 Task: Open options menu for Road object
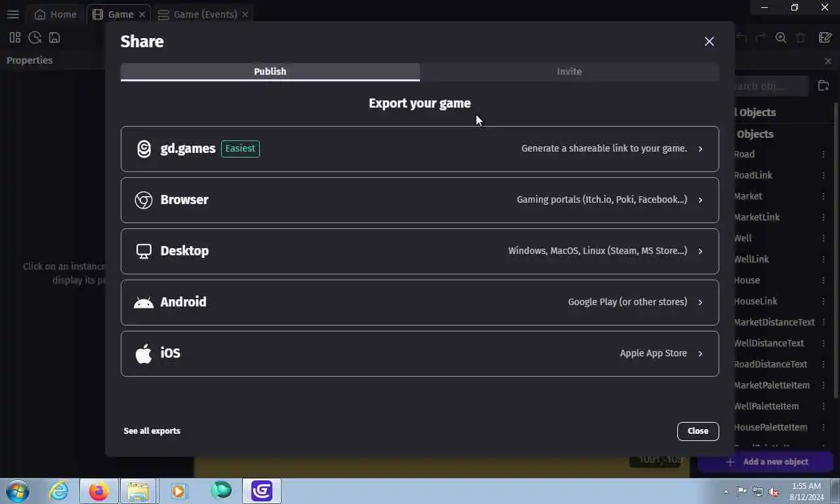(x=824, y=154)
